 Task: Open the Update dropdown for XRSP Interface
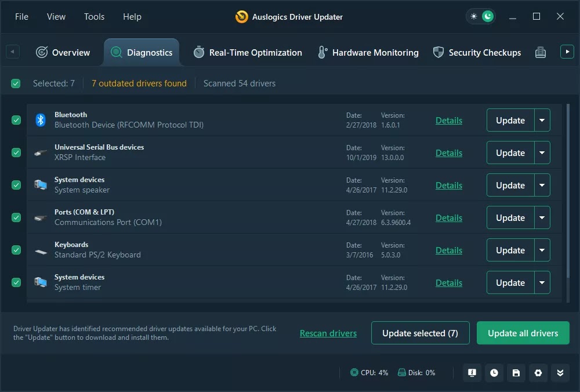coord(542,153)
